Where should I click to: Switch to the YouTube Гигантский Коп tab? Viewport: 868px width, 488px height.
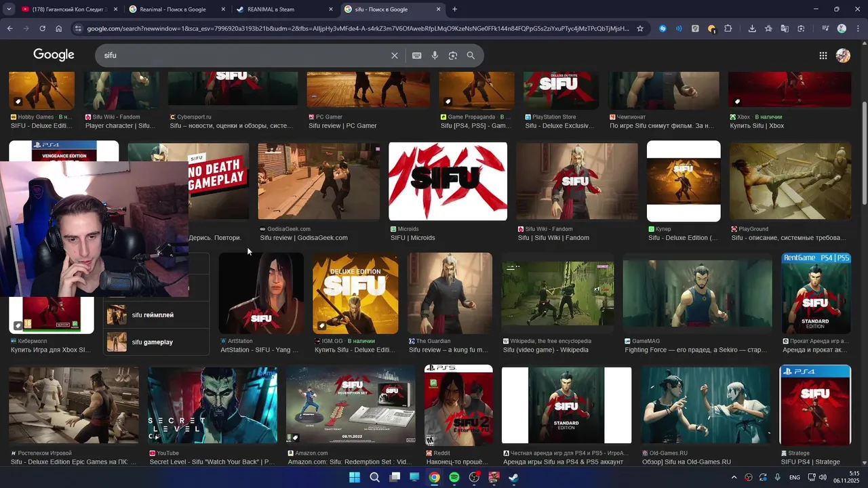(x=68, y=9)
